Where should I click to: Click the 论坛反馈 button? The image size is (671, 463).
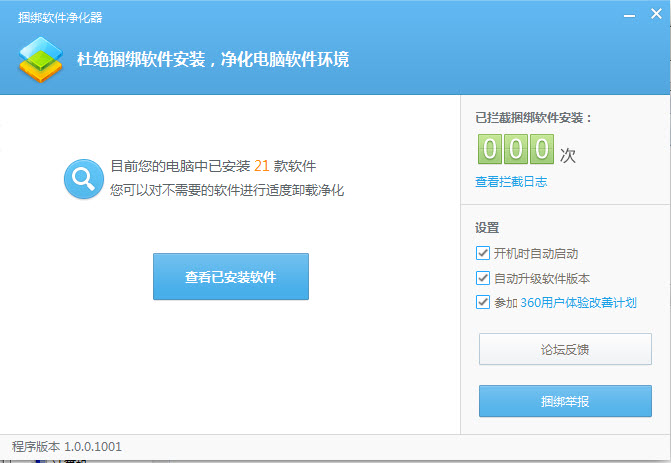click(x=565, y=349)
